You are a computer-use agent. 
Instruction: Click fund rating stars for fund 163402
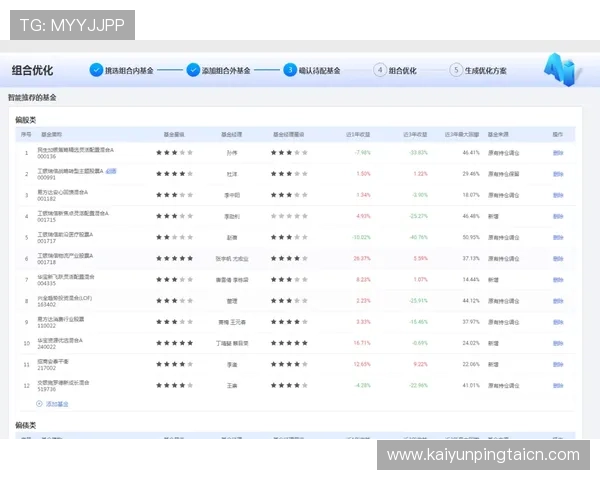[x=174, y=300]
